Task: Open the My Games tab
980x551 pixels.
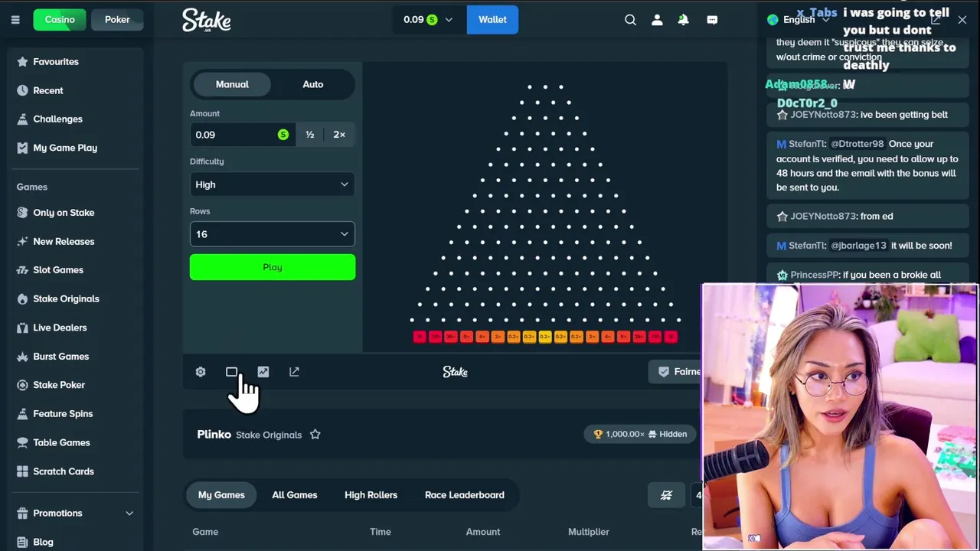Action: [x=221, y=495]
